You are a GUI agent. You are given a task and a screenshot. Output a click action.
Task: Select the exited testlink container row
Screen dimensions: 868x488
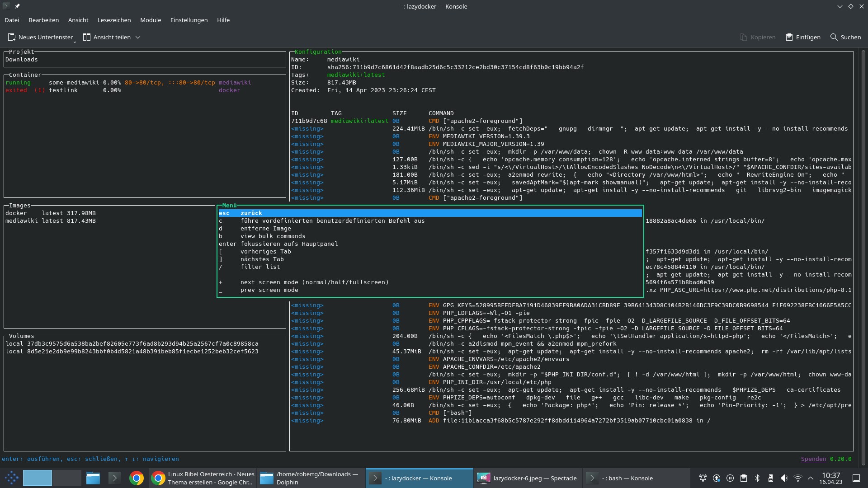pyautogui.click(x=145, y=90)
